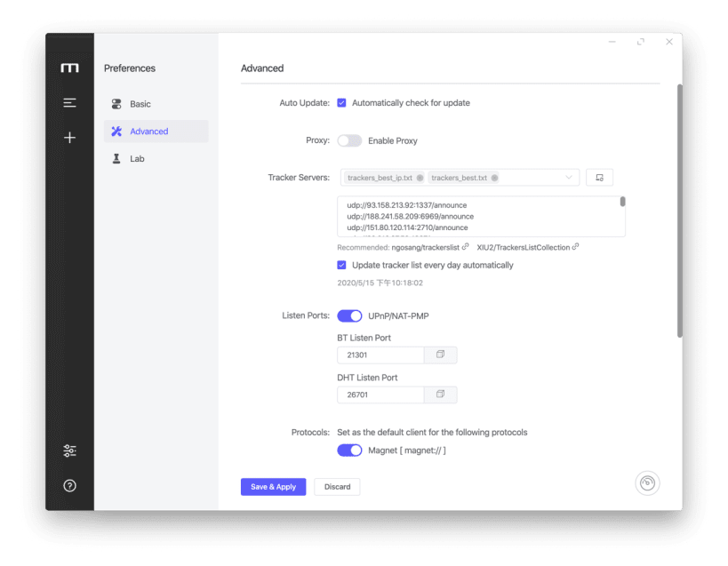The height and width of the screenshot is (566, 728).
Task: Toggle the Magnet protocol switch
Action: point(349,450)
